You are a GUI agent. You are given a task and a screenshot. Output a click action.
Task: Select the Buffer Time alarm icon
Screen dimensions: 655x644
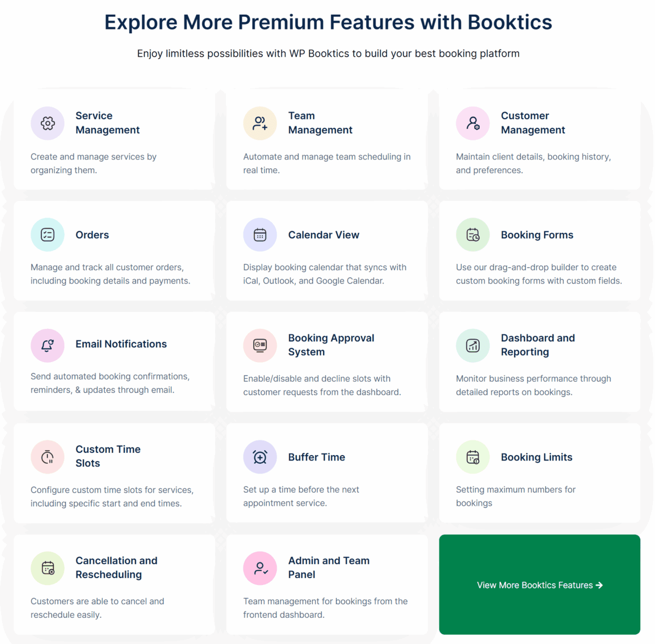260,457
